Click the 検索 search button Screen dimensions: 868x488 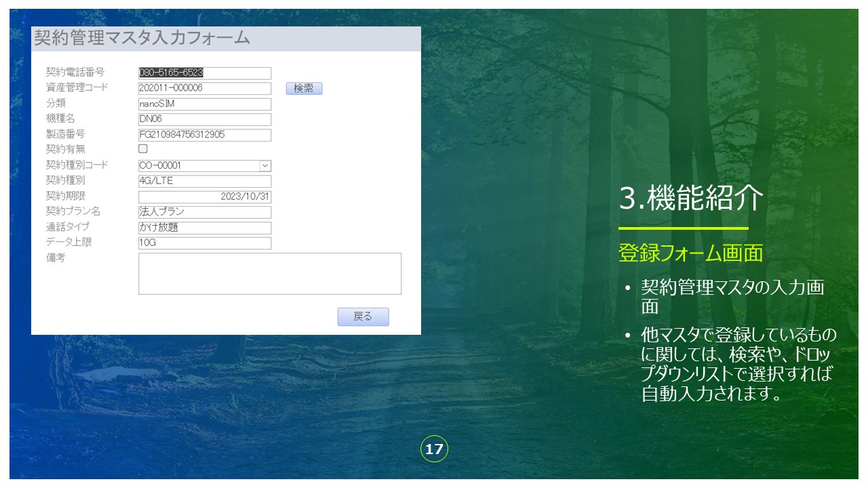coord(304,89)
